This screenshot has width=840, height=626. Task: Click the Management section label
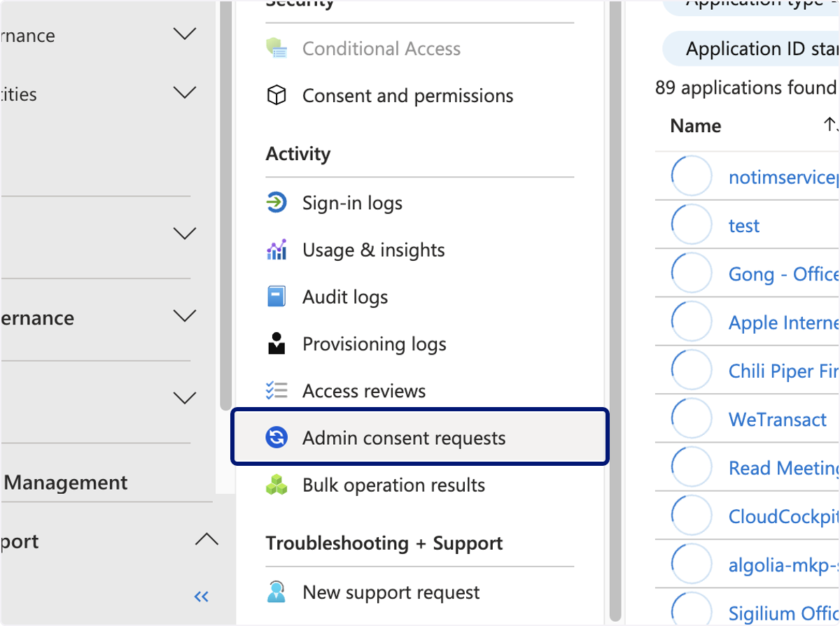[66, 483]
